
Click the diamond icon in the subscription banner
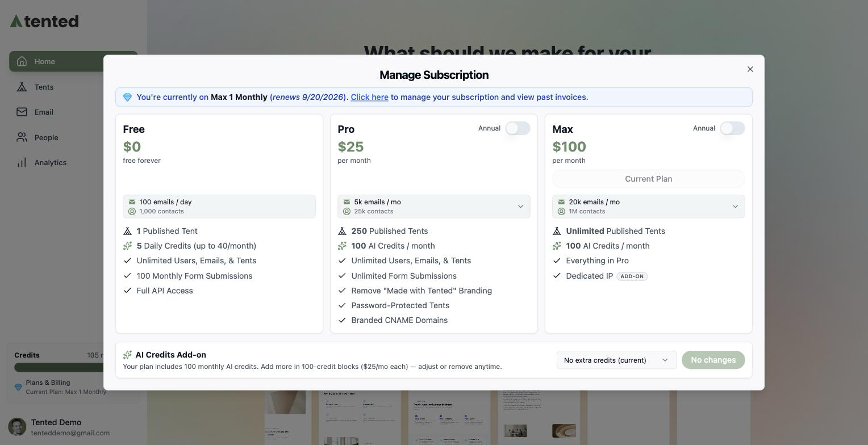pyautogui.click(x=127, y=98)
